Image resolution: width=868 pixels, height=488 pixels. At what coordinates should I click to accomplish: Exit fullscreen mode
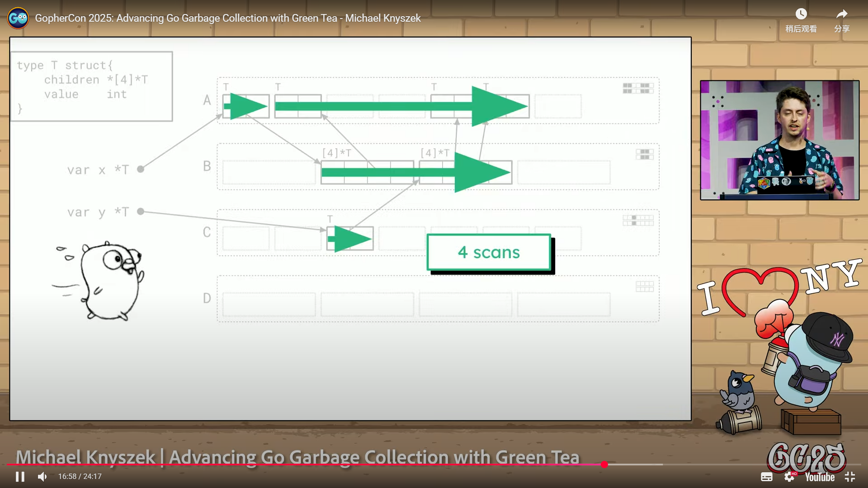point(850,477)
